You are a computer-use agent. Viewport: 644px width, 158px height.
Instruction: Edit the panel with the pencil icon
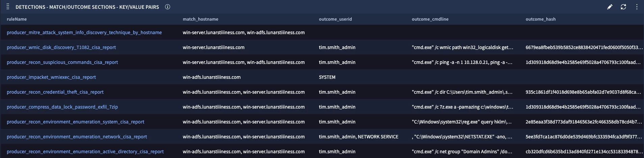(x=610, y=7)
